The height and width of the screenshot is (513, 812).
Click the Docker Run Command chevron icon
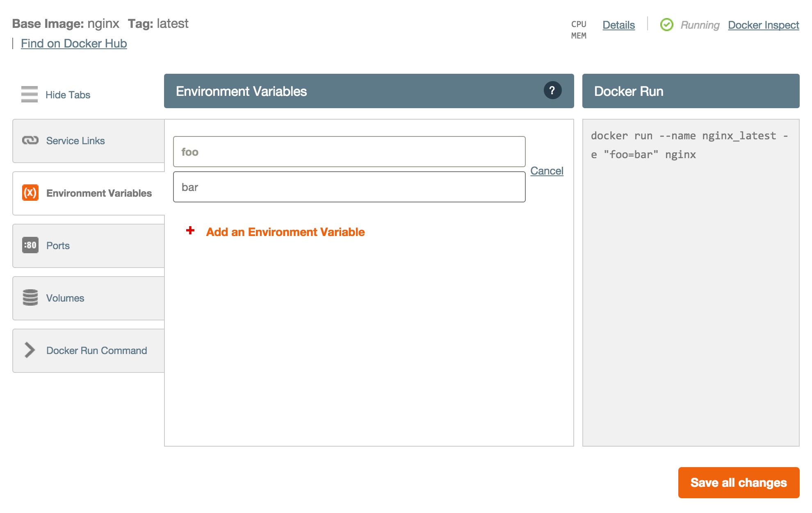point(30,350)
